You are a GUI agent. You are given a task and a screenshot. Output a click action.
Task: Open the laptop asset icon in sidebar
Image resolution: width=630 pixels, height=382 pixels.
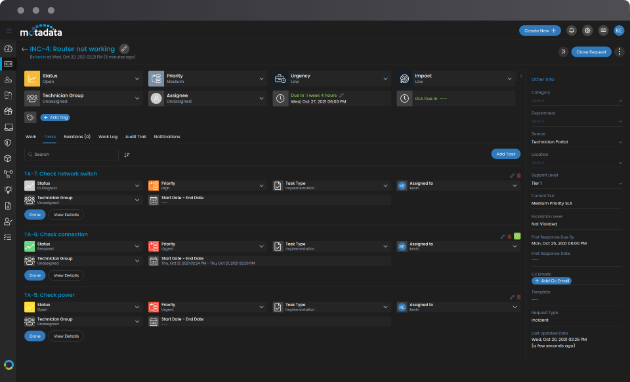pos(8,127)
